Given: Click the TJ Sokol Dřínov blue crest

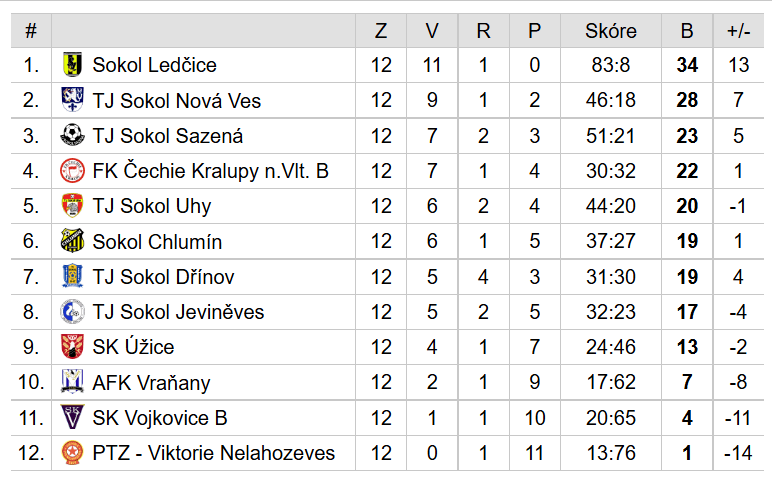Looking at the screenshot, I should pyautogui.click(x=72, y=276).
